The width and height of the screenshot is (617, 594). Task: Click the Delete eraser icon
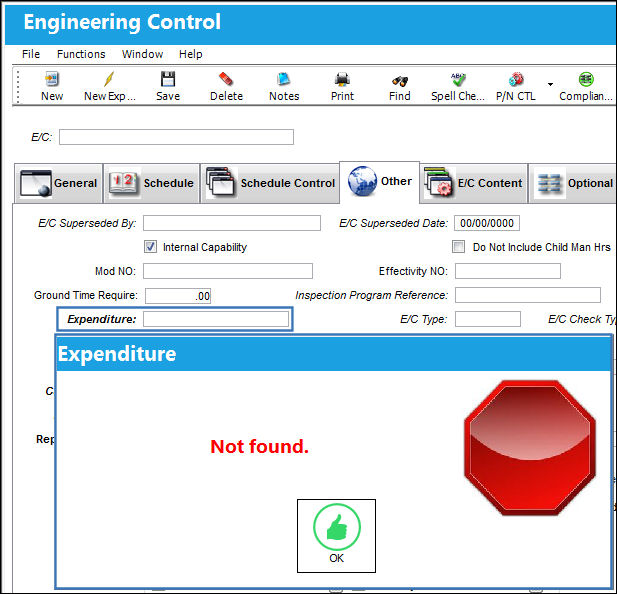tap(226, 79)
